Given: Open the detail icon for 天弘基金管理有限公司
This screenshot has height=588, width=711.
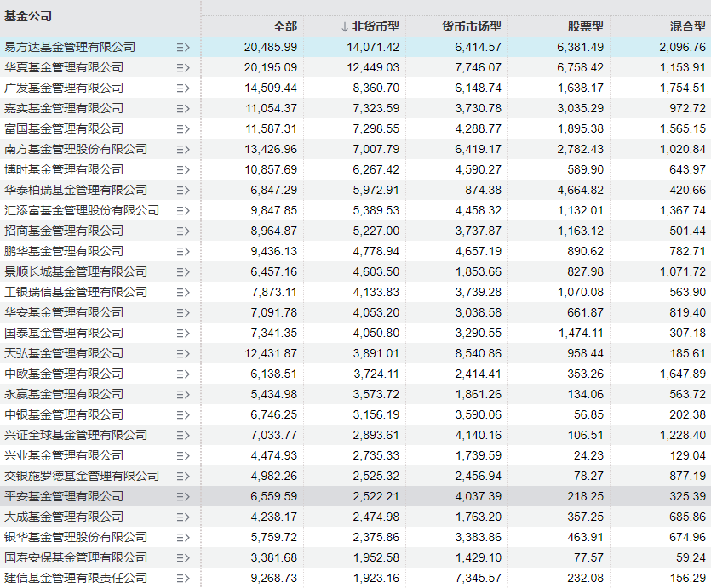Looking at the screenshot, I should pyautogui.click(x=183, y=354).
